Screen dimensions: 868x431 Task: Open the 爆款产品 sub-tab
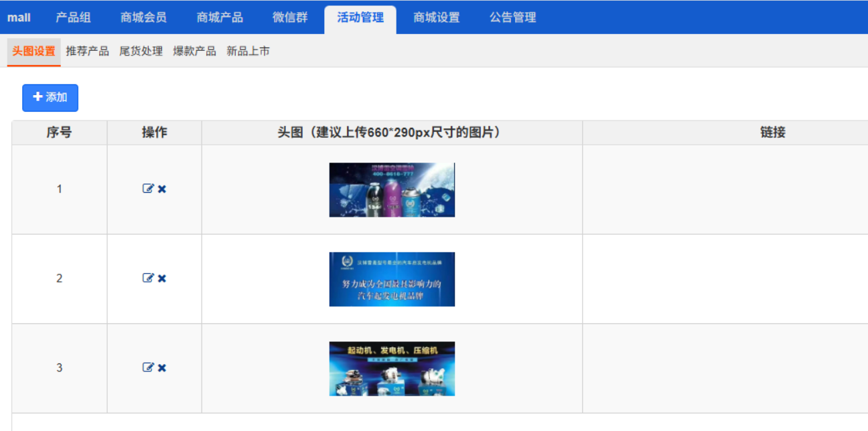[194, 52]
